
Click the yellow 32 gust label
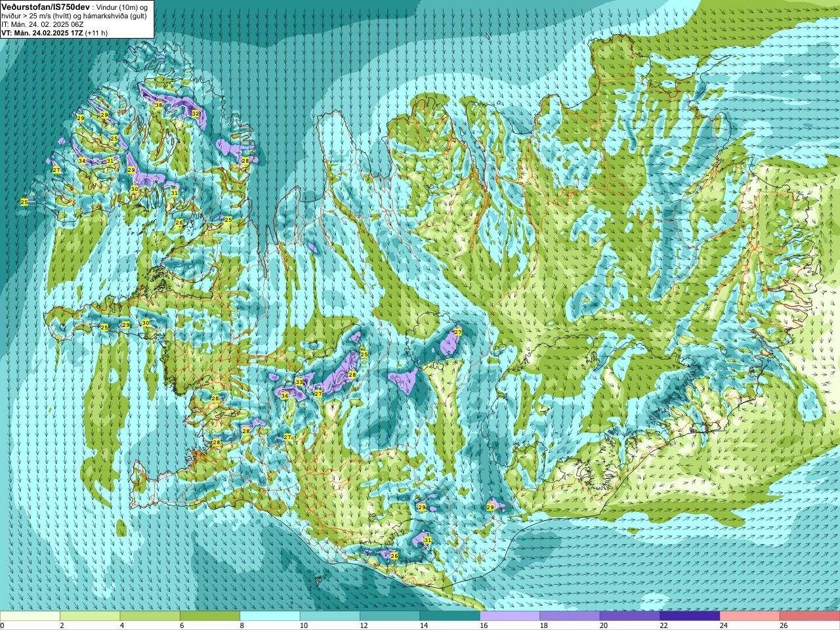(195, 114)
